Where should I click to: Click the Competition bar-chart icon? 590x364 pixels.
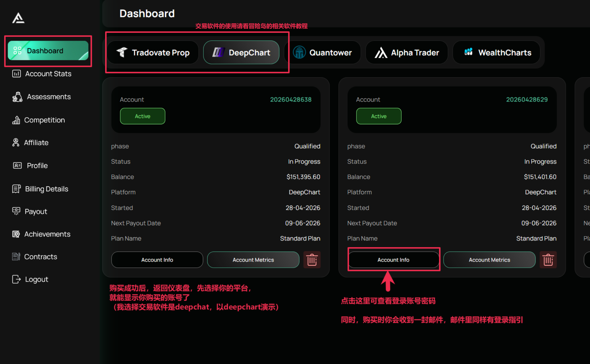16,120
